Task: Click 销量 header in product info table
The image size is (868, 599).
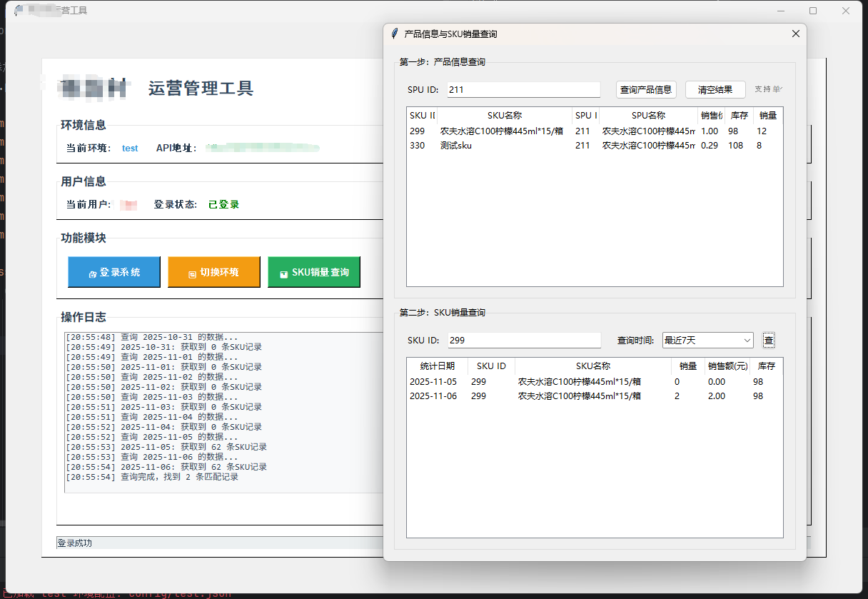Action: tap(768, 115)
